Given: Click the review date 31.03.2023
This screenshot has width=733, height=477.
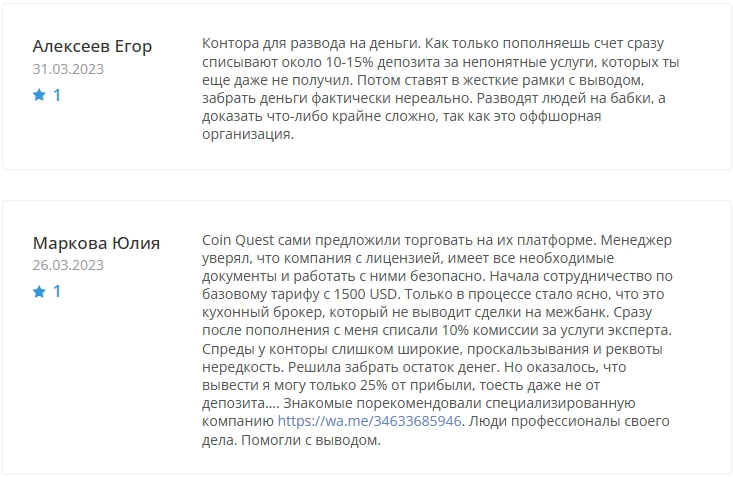Looking at the screenshot, I should (68, 69).
